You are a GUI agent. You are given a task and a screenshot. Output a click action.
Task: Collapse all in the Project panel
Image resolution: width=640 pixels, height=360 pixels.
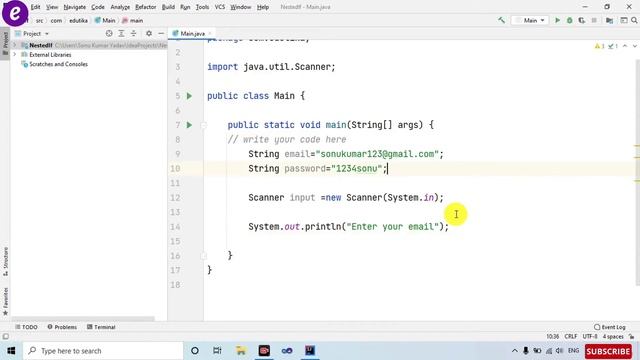point(133,33)
